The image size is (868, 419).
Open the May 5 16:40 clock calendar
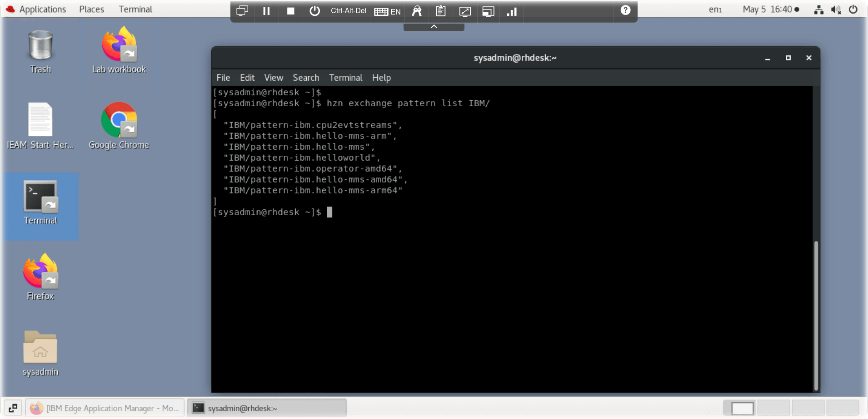pos(771,9)
